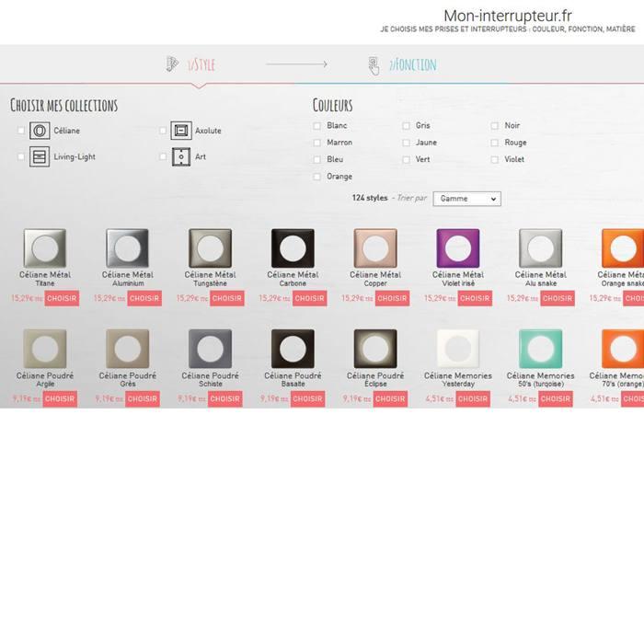The height and width of the screenshot is (644, 644).
Task: Click CHOISIR for Céliane Poudré Grès
Action: point(143,398)
